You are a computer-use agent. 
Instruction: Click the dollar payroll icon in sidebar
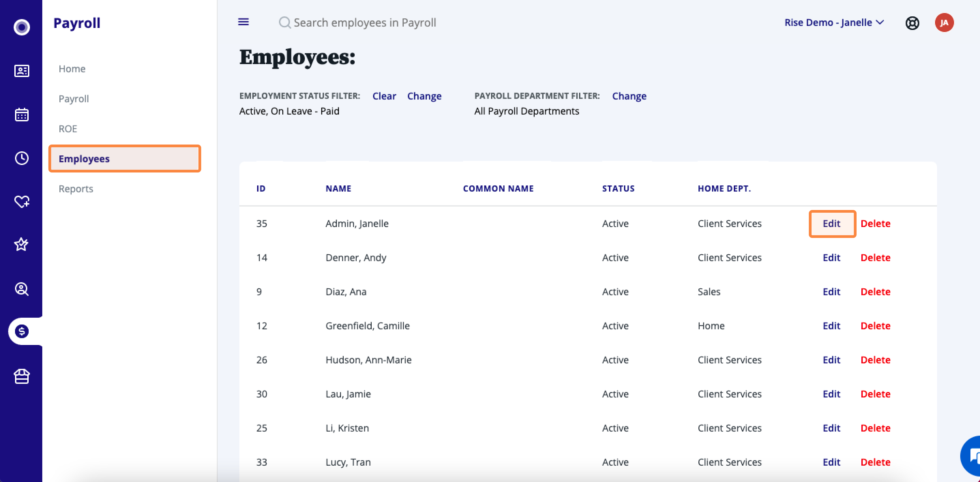coord(22,331)
